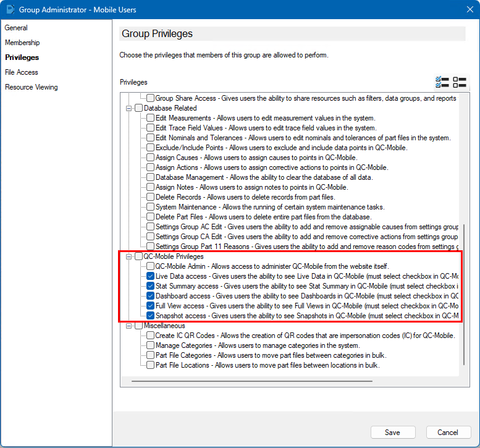Uncheck Stat Summary access checkbox
480x448 pixels.
click(x=150, y=286)
